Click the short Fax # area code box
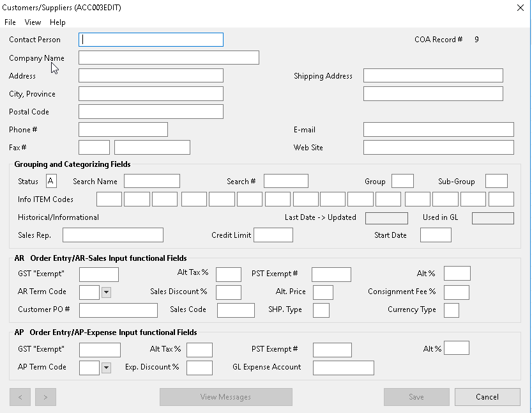 (94, 148)
